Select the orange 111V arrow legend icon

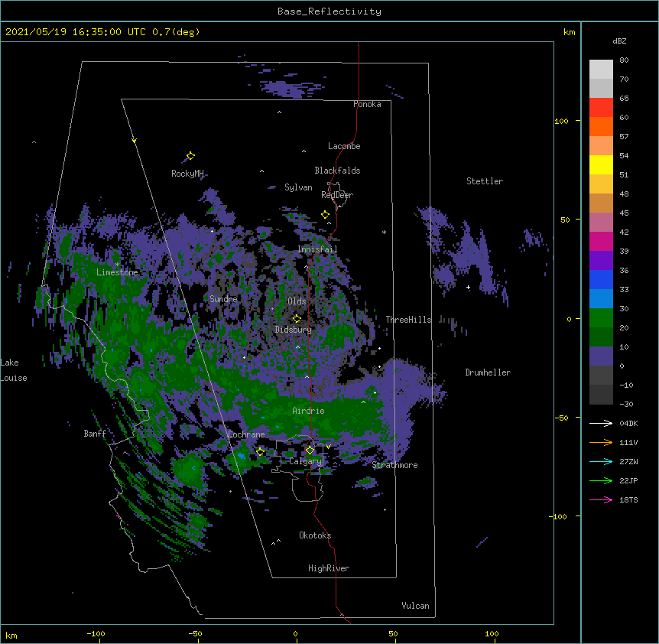click(601, 442)
